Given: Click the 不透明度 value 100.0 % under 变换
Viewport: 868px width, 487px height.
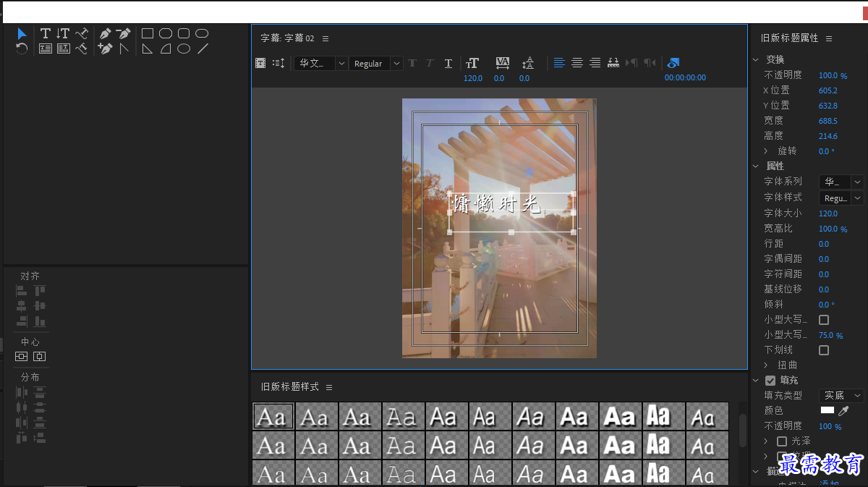Looking at the screenshot, I should click(x=833, y=75).
